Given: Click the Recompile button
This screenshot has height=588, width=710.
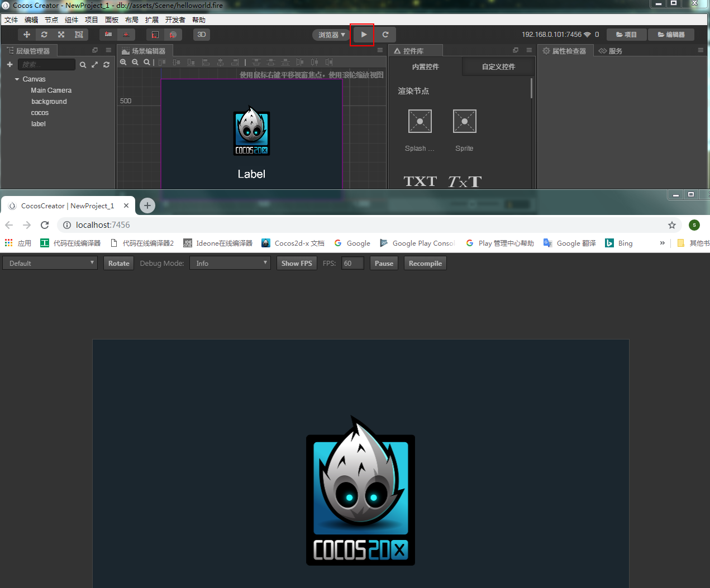Looking at the screenshot, I should click(425, 263).
